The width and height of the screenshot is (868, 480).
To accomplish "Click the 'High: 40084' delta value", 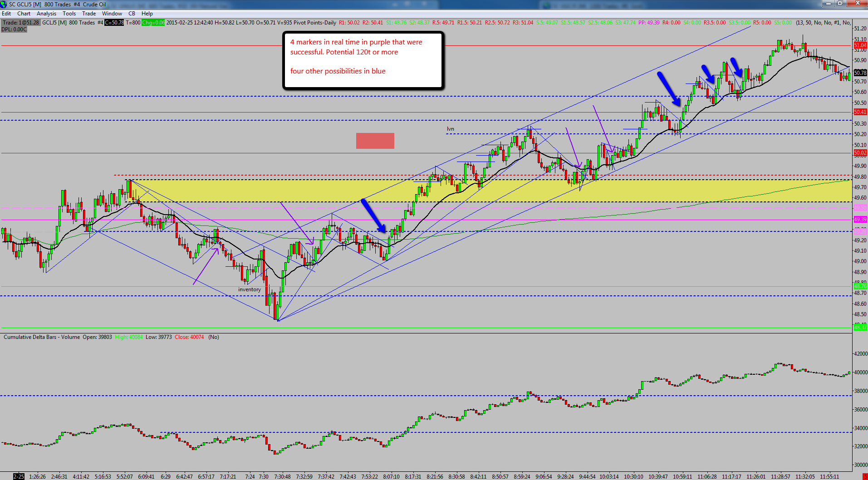I will click(129, 337).
